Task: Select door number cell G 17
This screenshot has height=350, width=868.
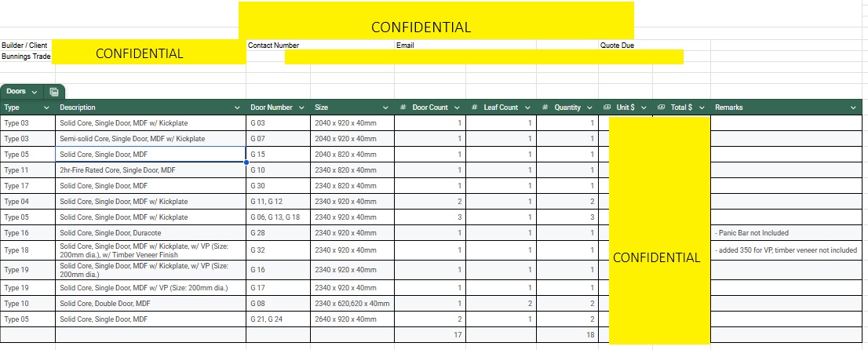Action: [x=278, y=288]
